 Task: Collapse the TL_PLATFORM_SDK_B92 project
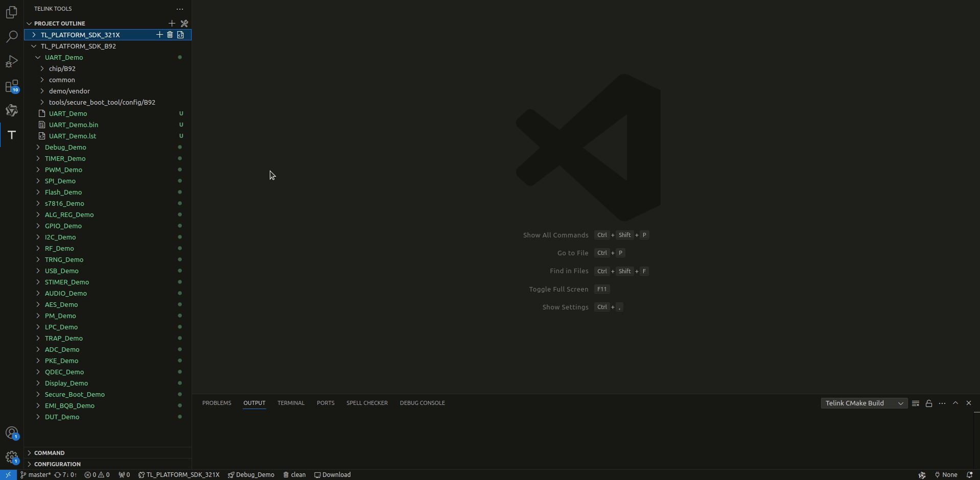tap(34, 46)
